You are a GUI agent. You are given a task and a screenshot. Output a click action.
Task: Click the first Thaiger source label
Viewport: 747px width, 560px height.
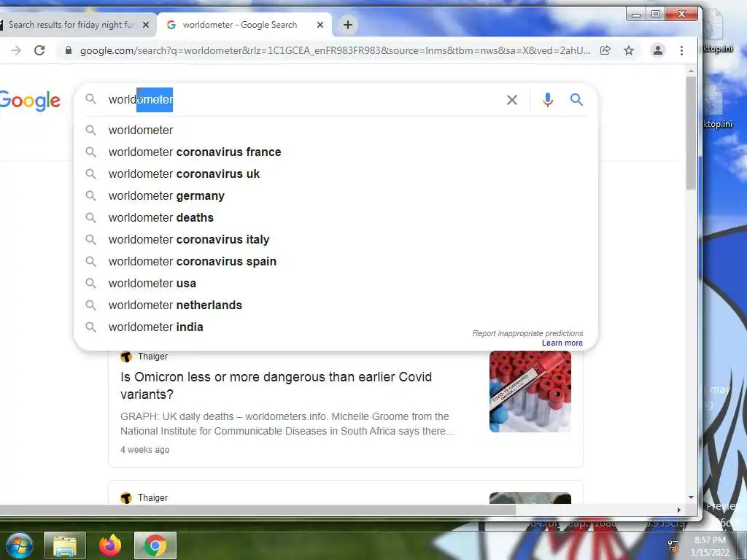tap(153, 356)
